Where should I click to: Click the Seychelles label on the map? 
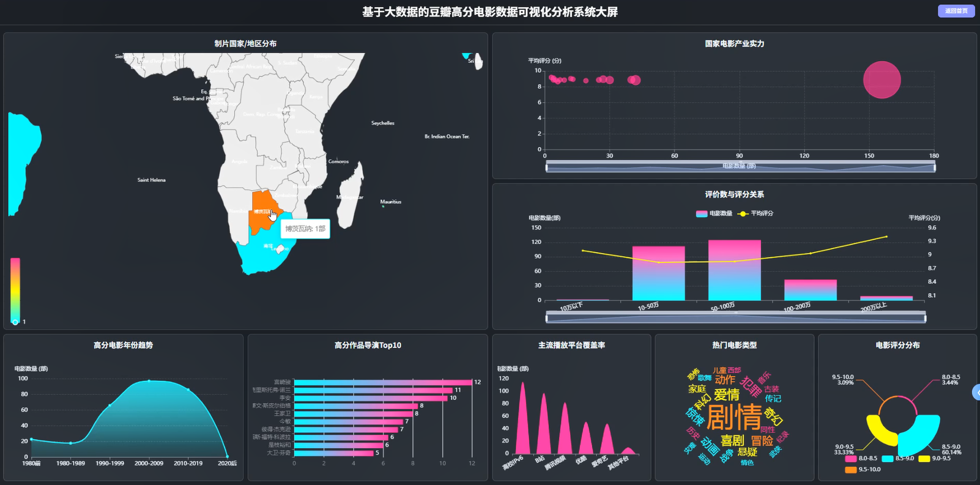[383, 123]
